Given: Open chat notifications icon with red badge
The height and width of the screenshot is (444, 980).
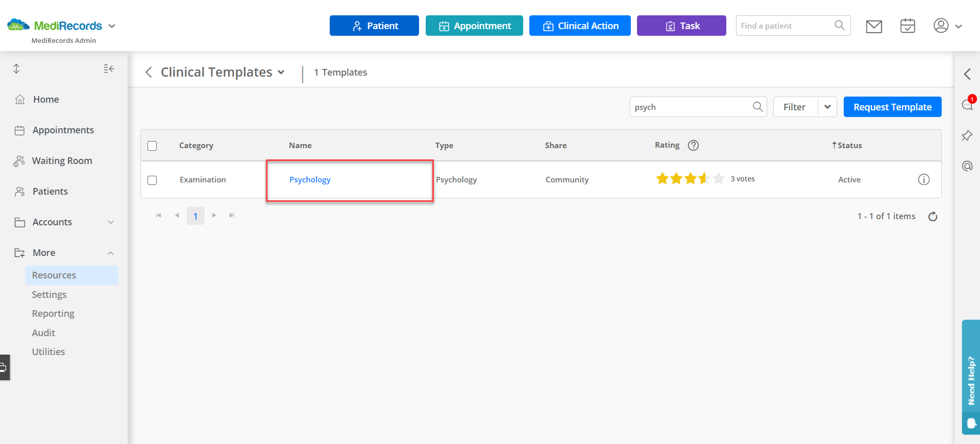Looking at the screenshot, I should (x=967, y=104).
